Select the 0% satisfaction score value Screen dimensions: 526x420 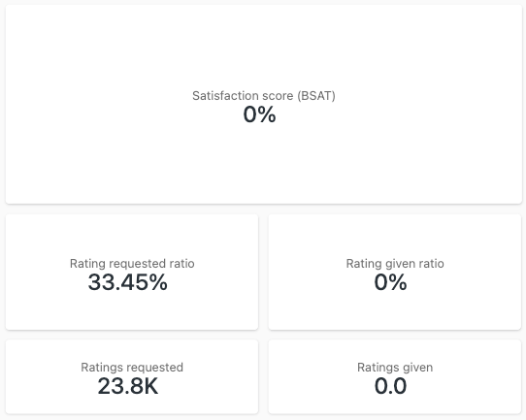click(x=260, y=114)
